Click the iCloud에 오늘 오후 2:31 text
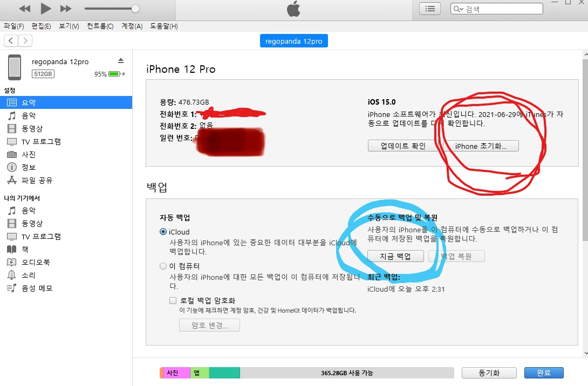 [406, 289]
